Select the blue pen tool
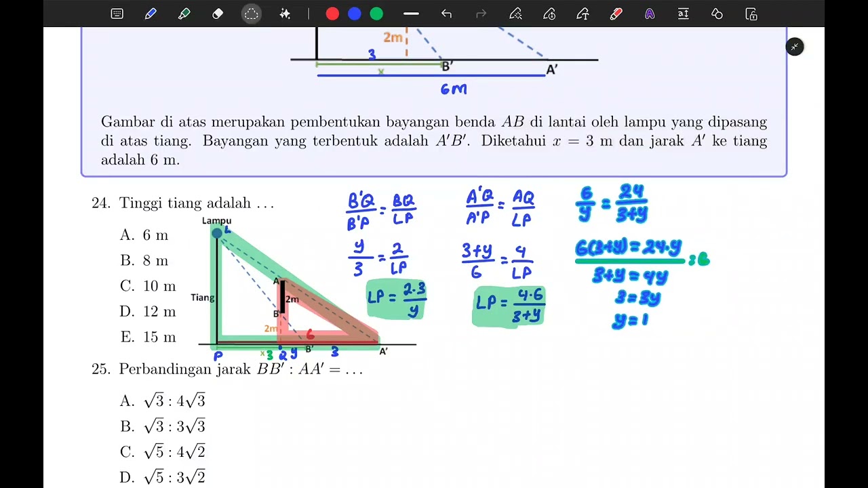 click(151, 14)
